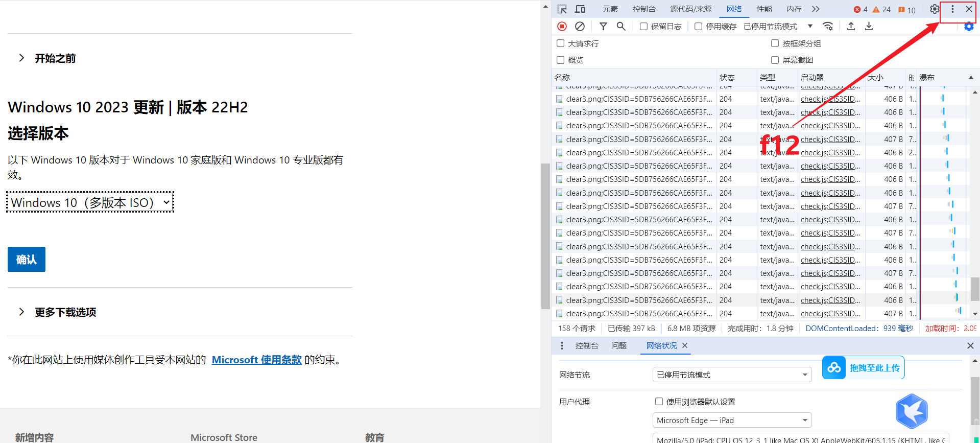Open the drawer 控制台 tab
Image resolution: width=980 pixels, height=443 pixels.
coord(587,346)
